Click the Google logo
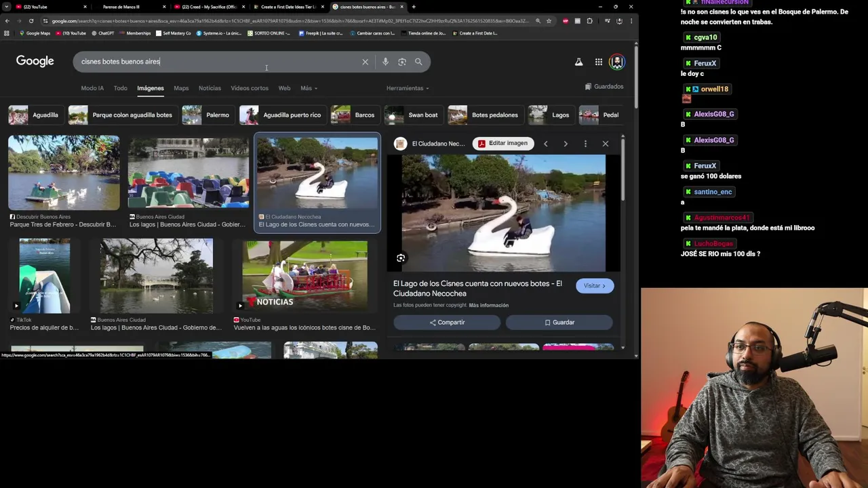The width and height of the screenshot is (868, 488). point(35,61)
